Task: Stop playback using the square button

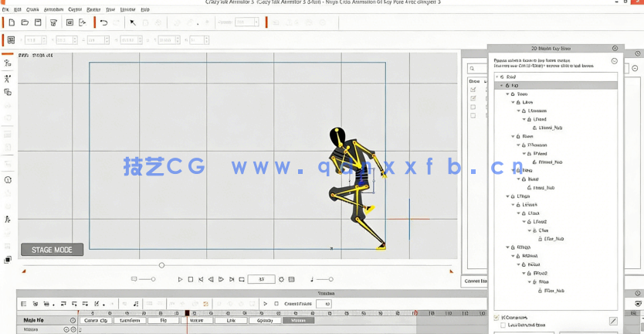Action: click(191, 279)
